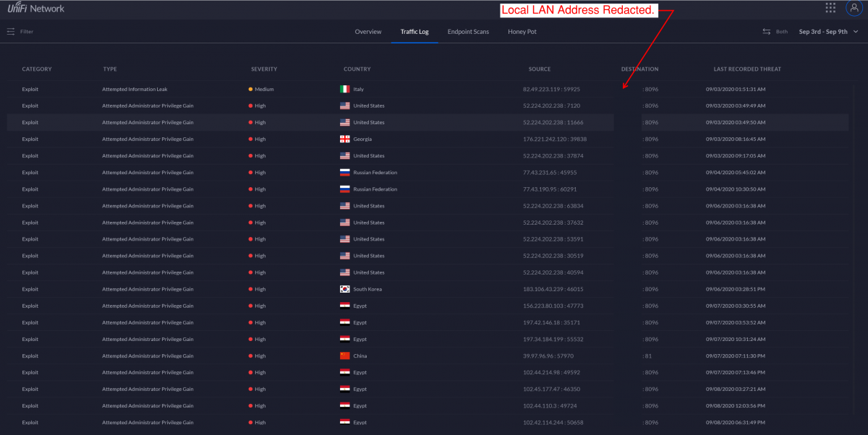Open the Endpoint Scans tab
The image size is (868, 435).
click(468, 32)
